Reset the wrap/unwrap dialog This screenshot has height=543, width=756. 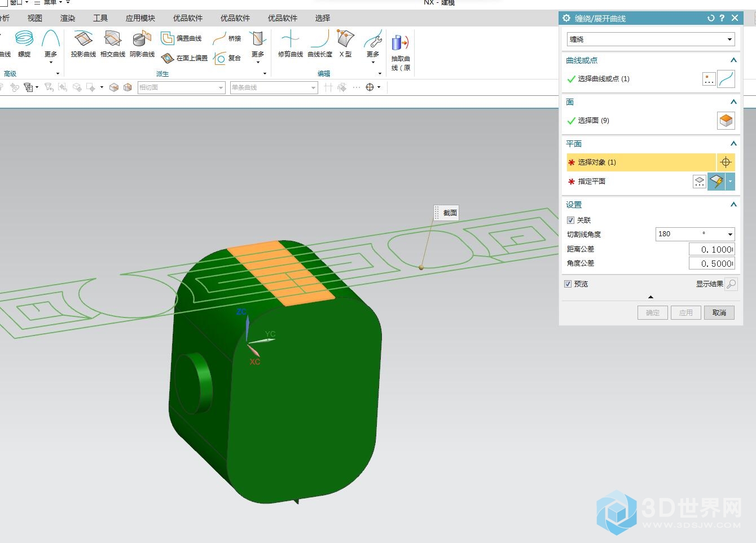pos(711,18)
